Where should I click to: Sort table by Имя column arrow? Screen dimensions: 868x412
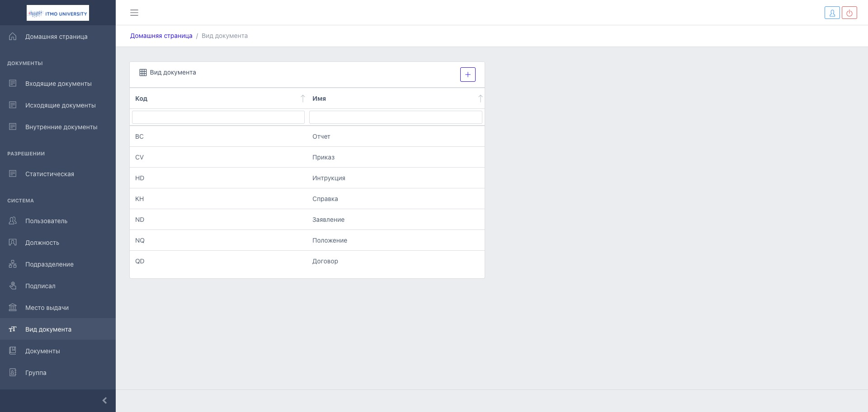[480, 98]
